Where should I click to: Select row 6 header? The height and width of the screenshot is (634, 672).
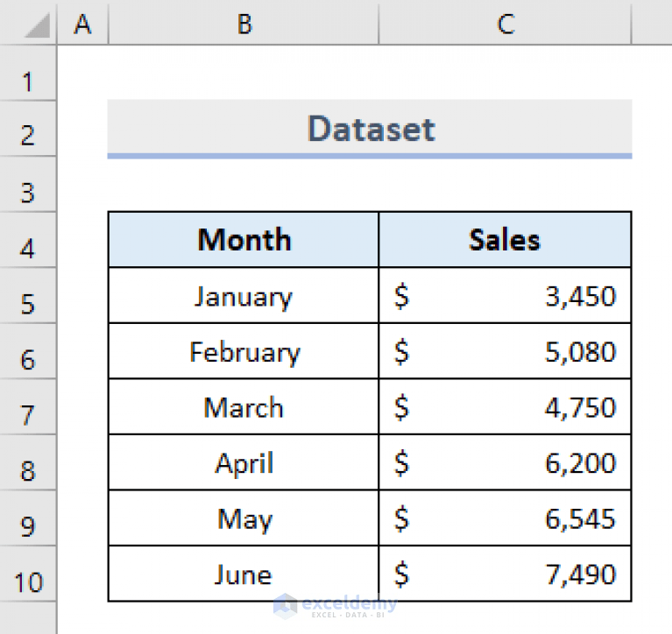[x=28, y=351]
